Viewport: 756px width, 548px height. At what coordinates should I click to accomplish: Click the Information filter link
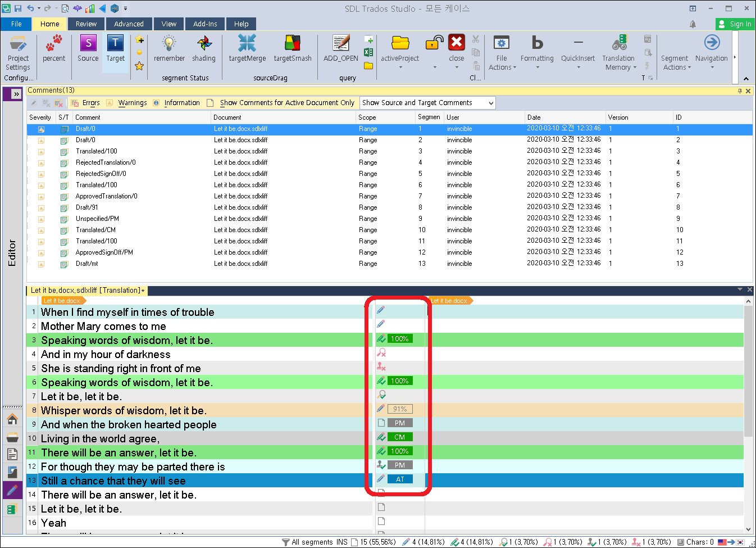[x=183, y=103]
